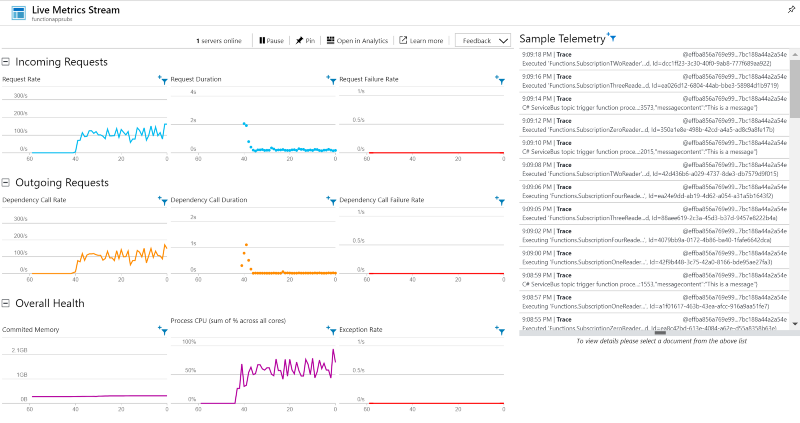The width and height of the screenshot is (800, 423).
Task: Select the 9:09:10 PM Trace entry
Action: 654,147
